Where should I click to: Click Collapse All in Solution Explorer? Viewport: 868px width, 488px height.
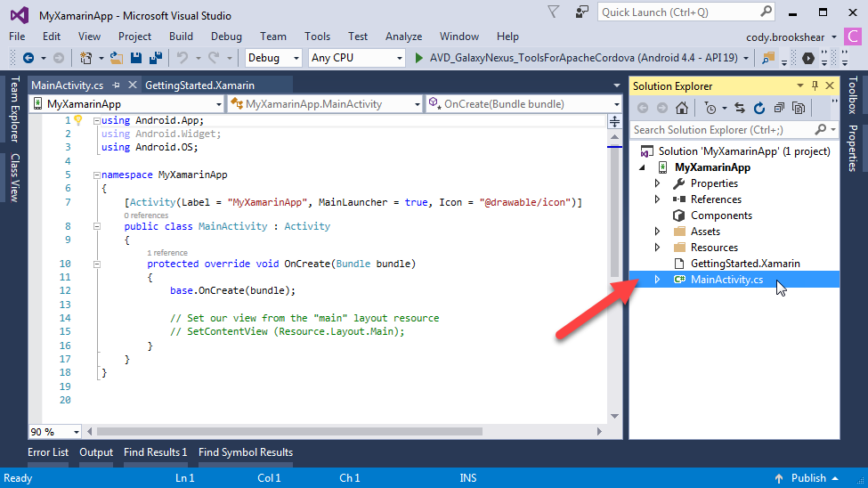[779, 108]
